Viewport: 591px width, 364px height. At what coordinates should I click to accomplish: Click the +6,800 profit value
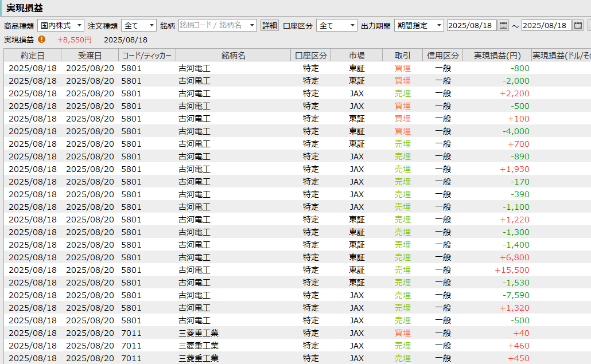tap(515, 257)
